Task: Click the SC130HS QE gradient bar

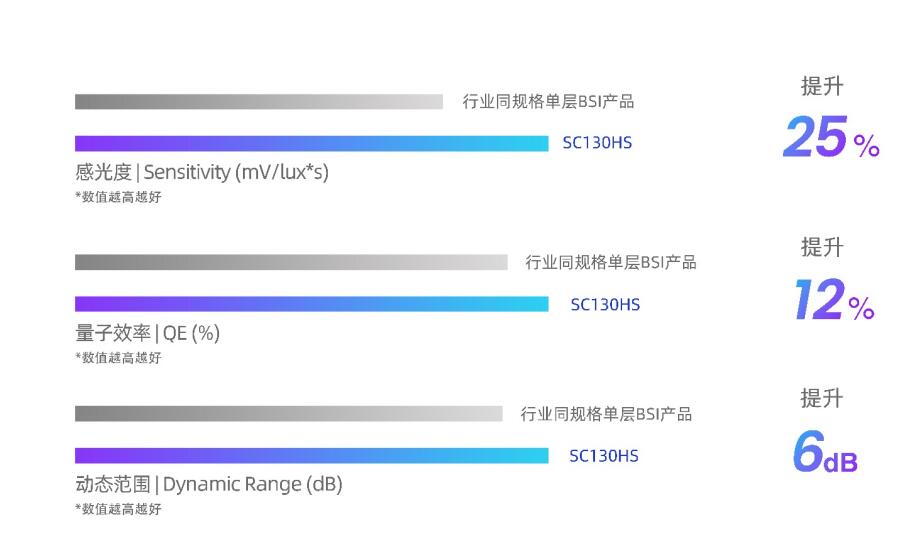Action: point(311,304)
